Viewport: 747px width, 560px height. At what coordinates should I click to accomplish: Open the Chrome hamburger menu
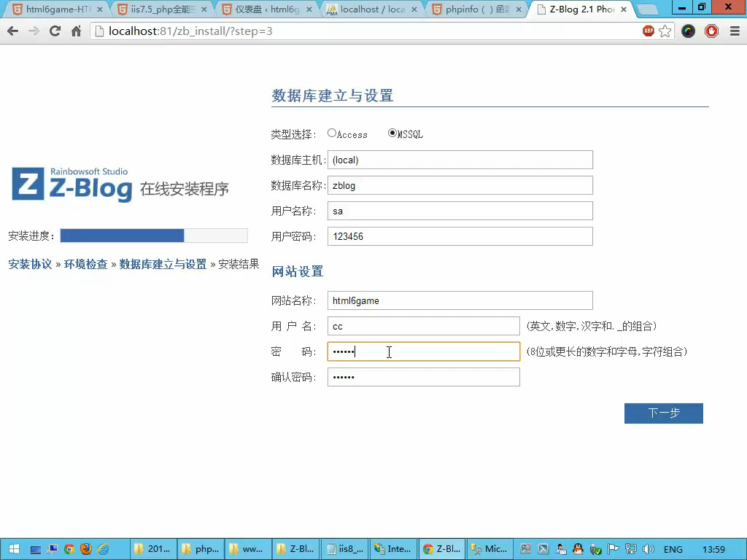735,31
